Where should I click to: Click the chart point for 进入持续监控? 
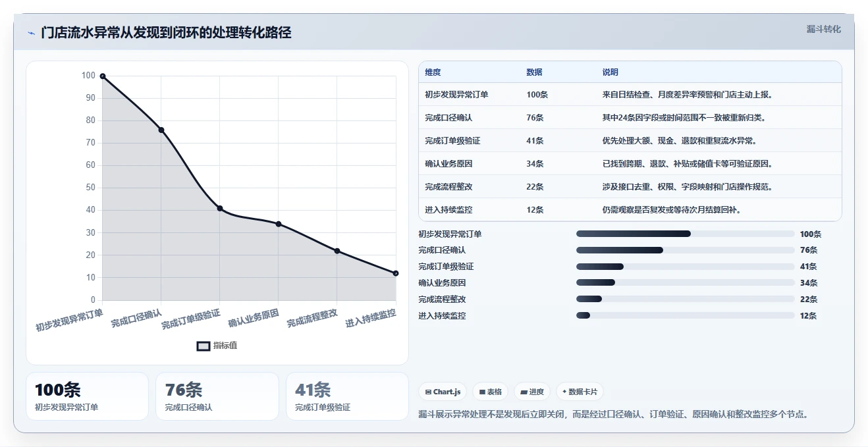tap(396, 273)
